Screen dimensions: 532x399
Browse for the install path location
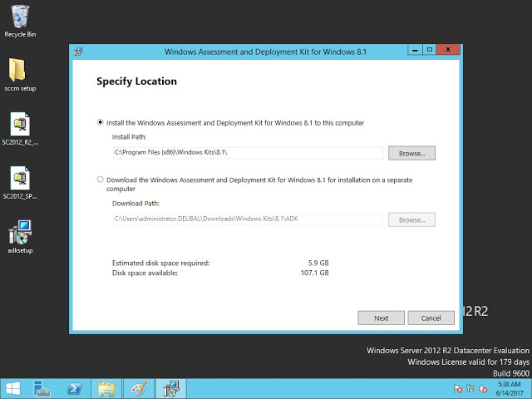point(411,153)
